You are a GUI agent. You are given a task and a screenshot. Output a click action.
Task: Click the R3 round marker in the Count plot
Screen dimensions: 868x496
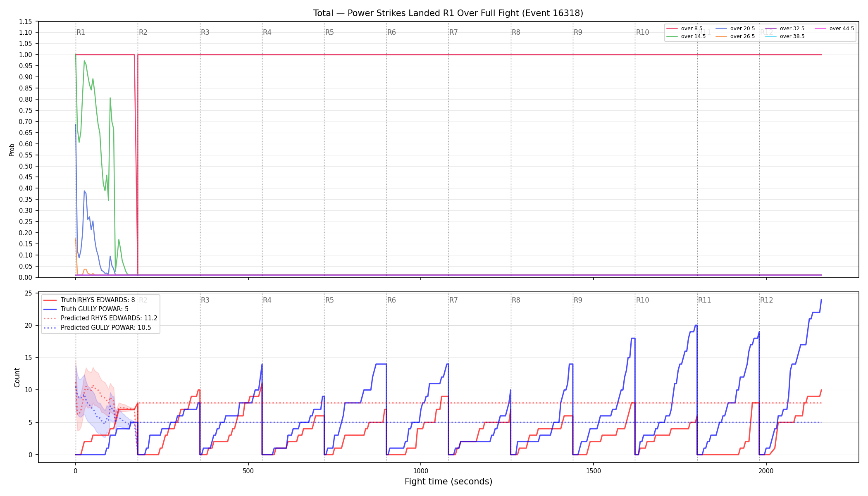click(205, 300)
